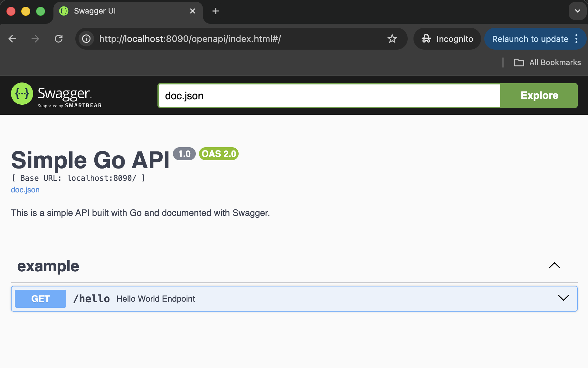
Task: Open a new browser tab
Action: coord(215,11)
